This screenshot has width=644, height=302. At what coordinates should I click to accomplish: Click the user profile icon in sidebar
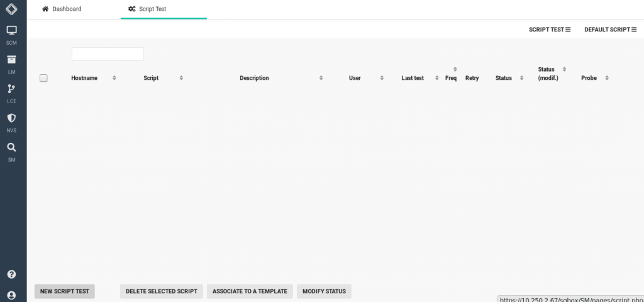11,295
